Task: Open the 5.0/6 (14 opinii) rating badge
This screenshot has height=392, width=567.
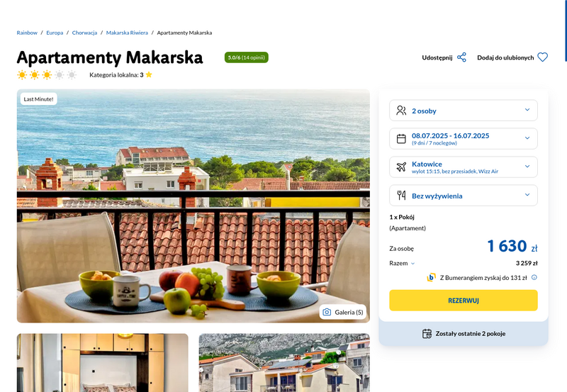Action: (246, 57)
